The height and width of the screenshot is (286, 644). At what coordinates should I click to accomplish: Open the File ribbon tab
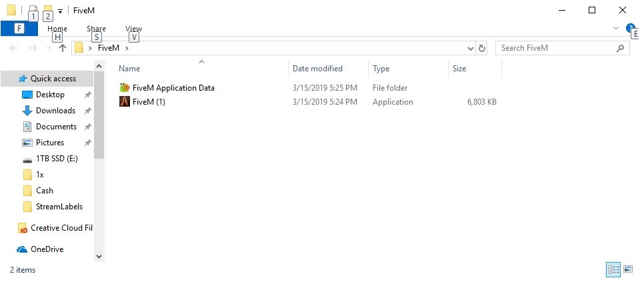tap(19, 29)
